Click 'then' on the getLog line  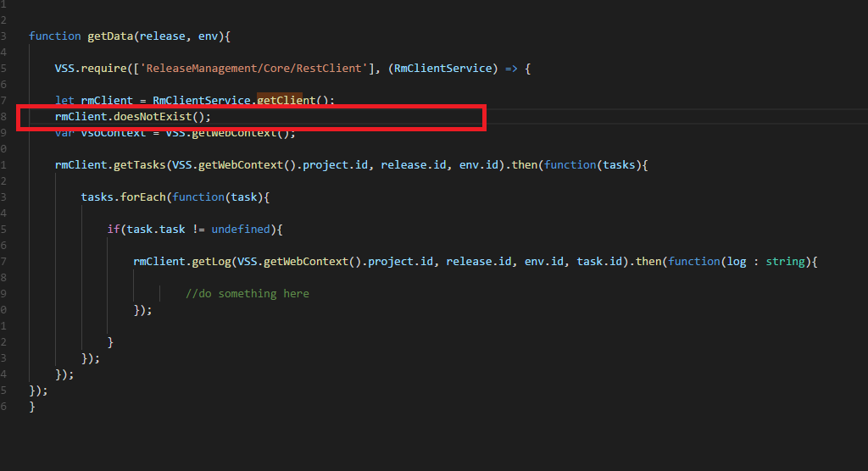pos(648,261)
